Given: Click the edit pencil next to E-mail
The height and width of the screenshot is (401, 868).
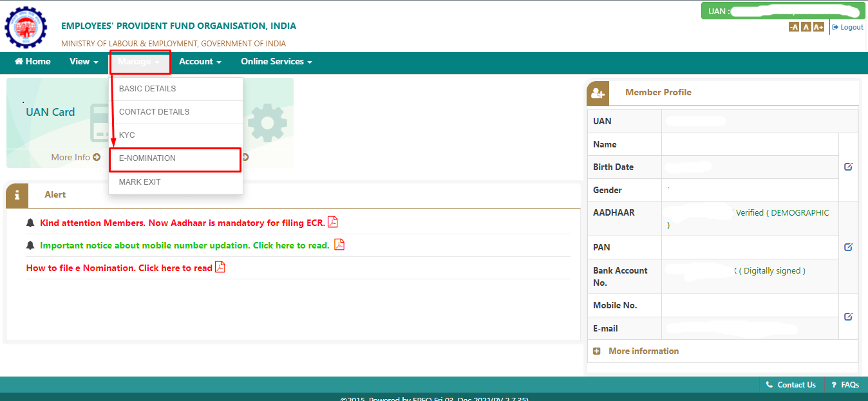Looking at the screenshot, I should pyautogui.click(x=848, y=316).
